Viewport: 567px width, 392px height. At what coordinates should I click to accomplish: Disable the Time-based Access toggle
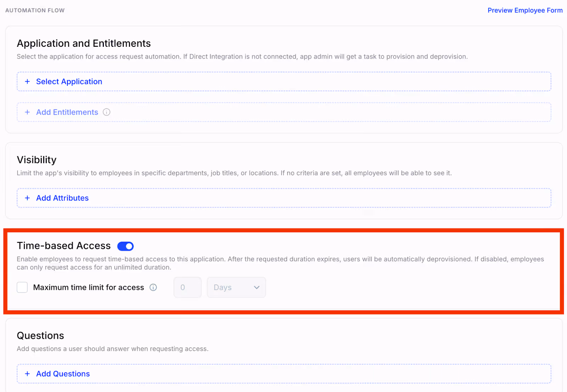pyautogui.click(x=125, y=246)
